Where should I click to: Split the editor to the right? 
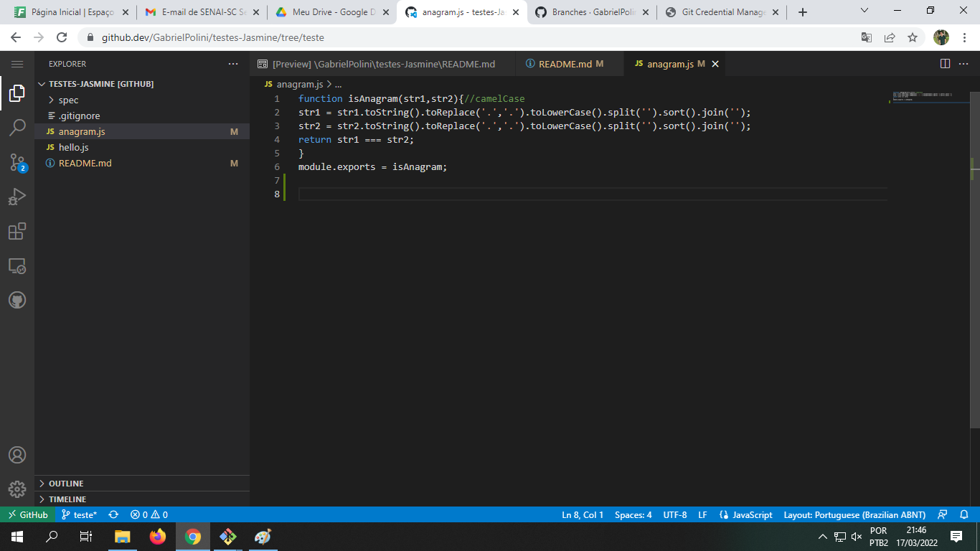tap(945, 64)
